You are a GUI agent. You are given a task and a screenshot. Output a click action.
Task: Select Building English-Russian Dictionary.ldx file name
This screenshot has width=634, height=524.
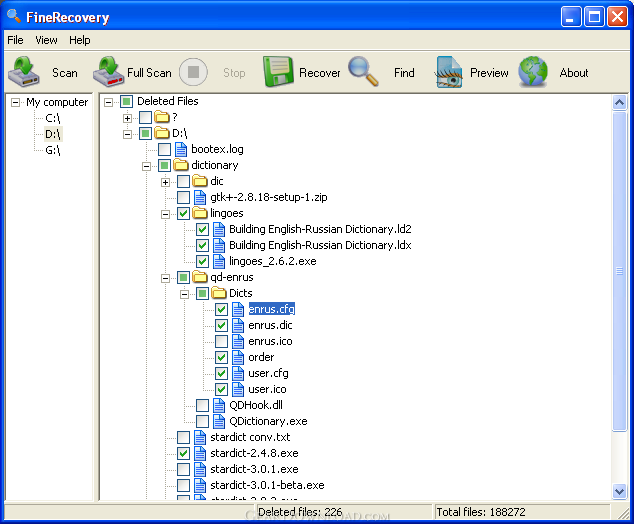[320, 245]
